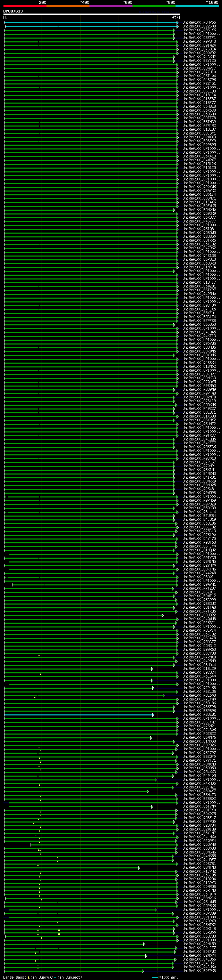The width and height of the screenshot is (222, 980).
Task: Select label UniRef100_A9UT63
Action: (x=199, y=542)
